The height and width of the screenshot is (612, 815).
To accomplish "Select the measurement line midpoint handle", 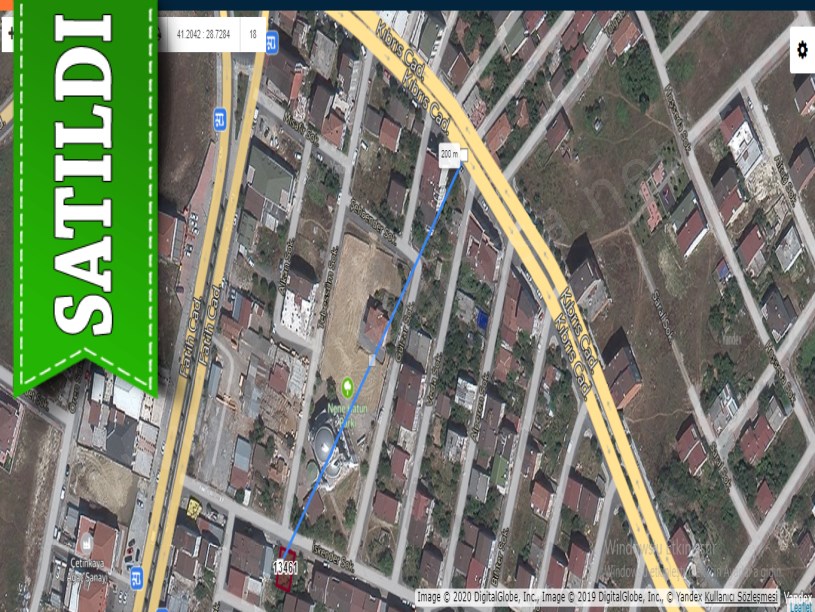I will [x=375, y=356].
